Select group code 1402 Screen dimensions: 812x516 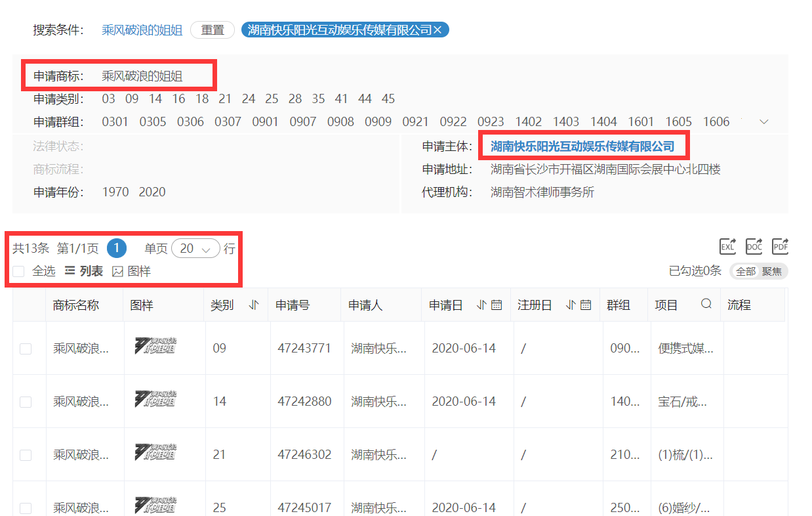[x=529, y=121]
